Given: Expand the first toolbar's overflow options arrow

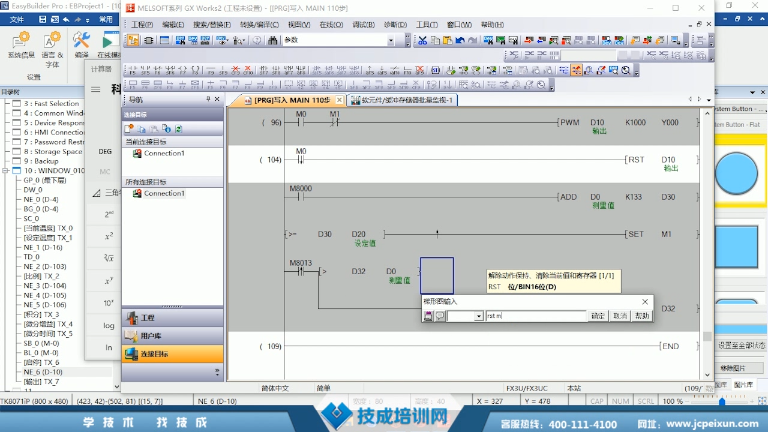Looking at the screenshot, I should tap(408, 41).
